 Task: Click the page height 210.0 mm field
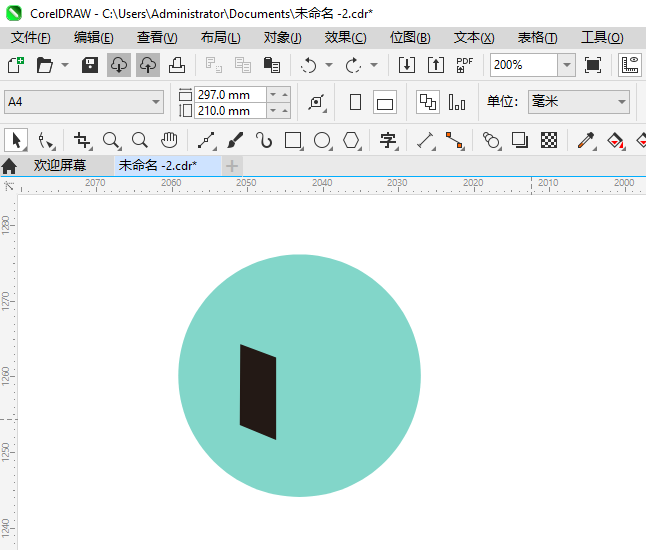230,111
